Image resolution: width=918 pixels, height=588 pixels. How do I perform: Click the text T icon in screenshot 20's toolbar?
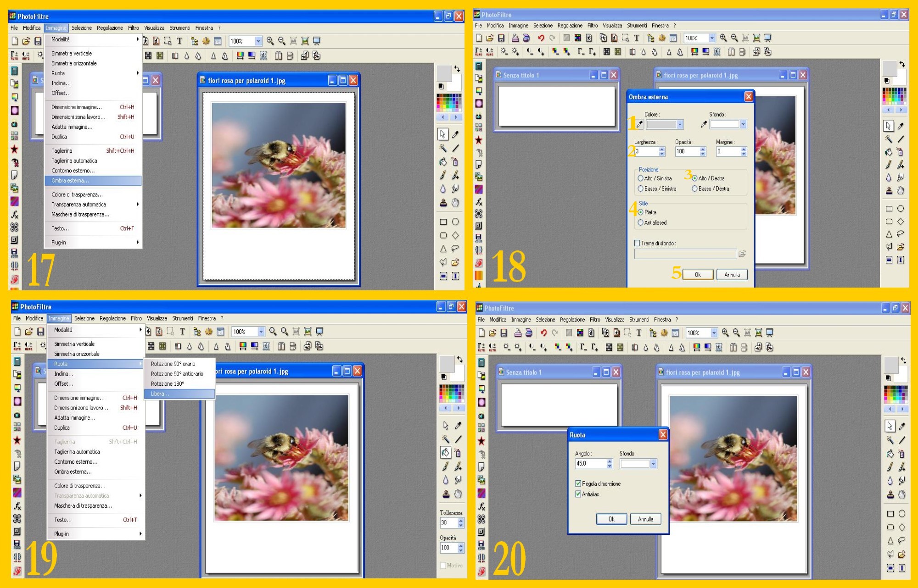click(x=639, y=333)
